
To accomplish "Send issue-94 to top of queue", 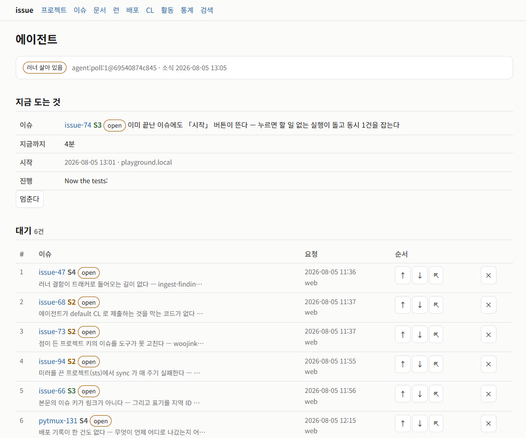I will pos(436,364).
